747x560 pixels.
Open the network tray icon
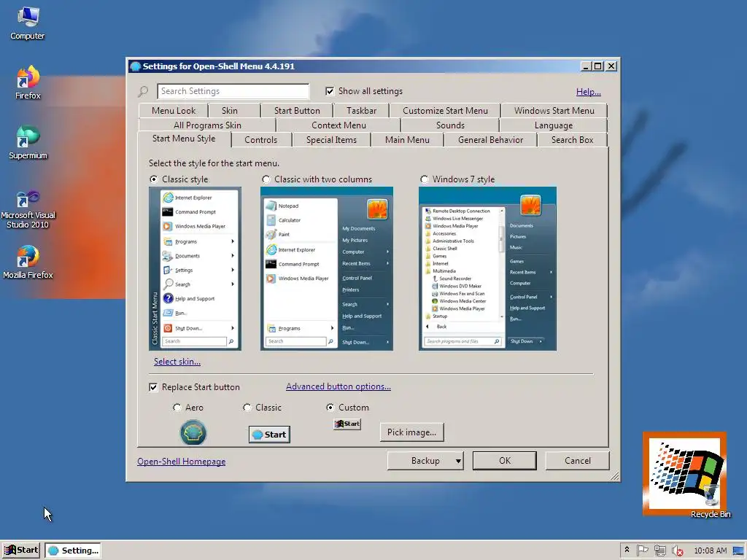pos(659,551)
